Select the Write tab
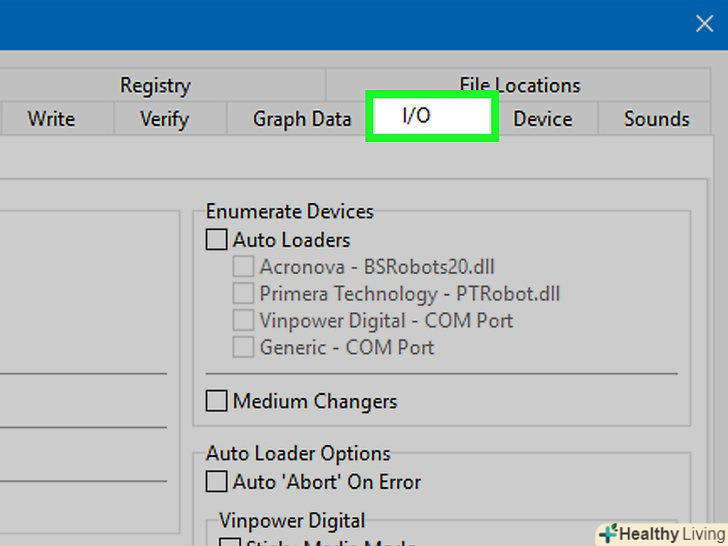 51,119
